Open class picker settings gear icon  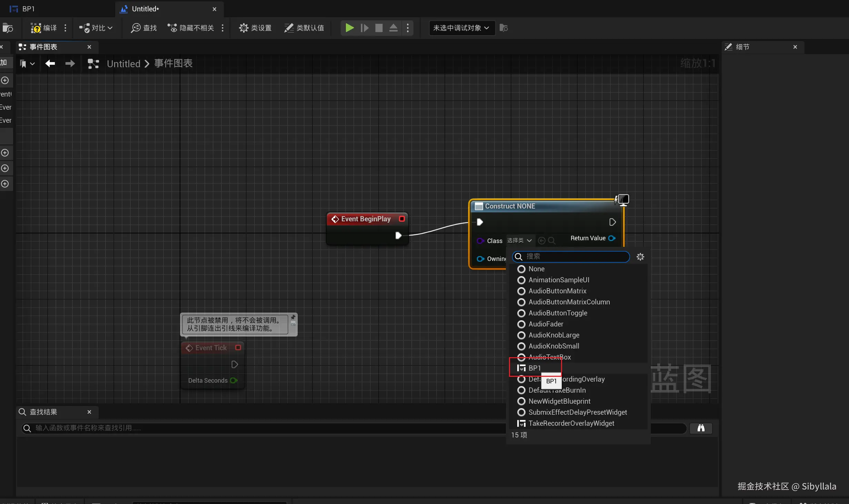click(x=640, y=256)
